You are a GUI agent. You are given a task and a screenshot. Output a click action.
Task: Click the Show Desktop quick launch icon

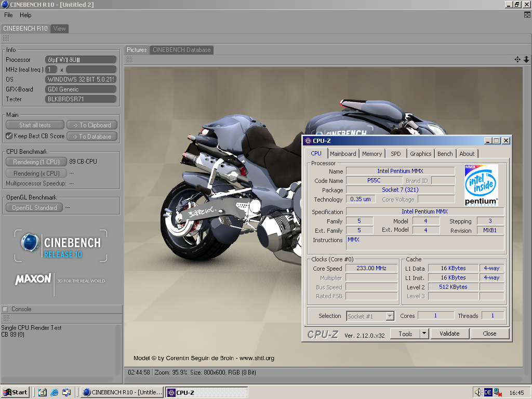(x=42, y=392)
